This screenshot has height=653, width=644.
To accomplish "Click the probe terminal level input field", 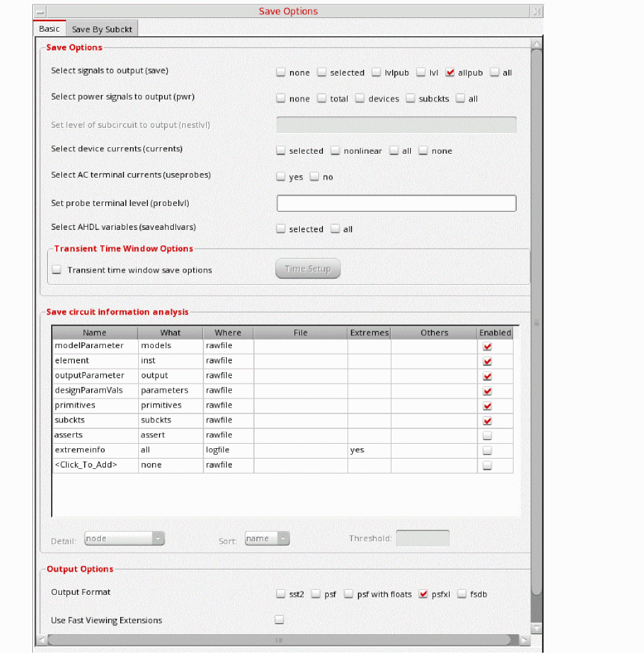I will (x=396, y=203).
